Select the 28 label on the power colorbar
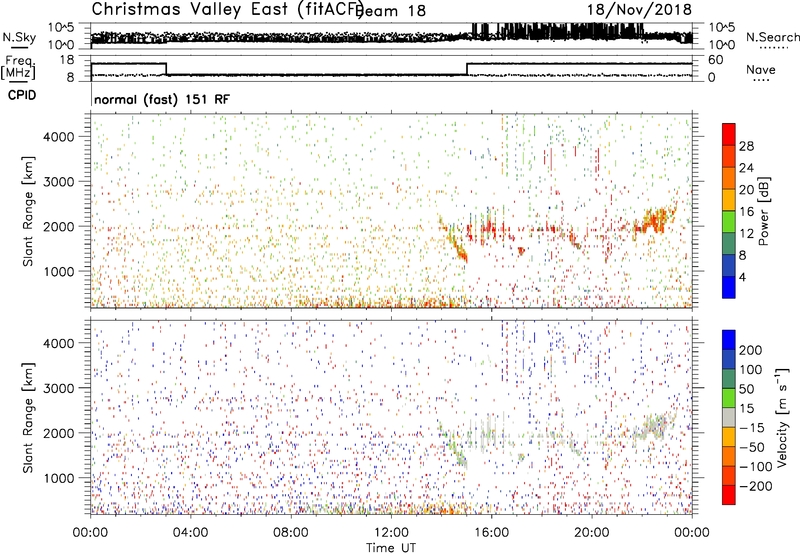The height and width of the screenshot is (554, 800). (x=746, y=146)
